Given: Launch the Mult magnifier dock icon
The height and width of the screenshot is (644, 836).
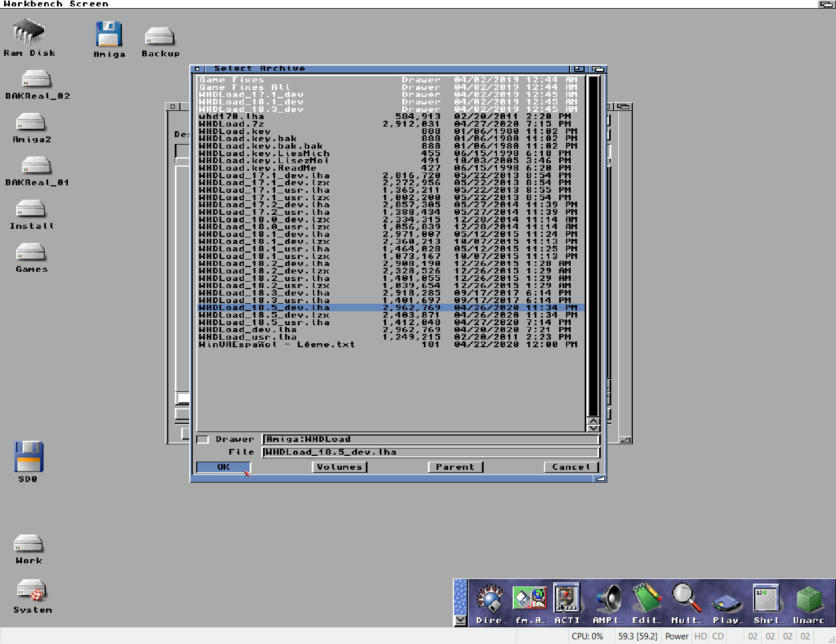Looking at the screenshot, I should 686,604.
